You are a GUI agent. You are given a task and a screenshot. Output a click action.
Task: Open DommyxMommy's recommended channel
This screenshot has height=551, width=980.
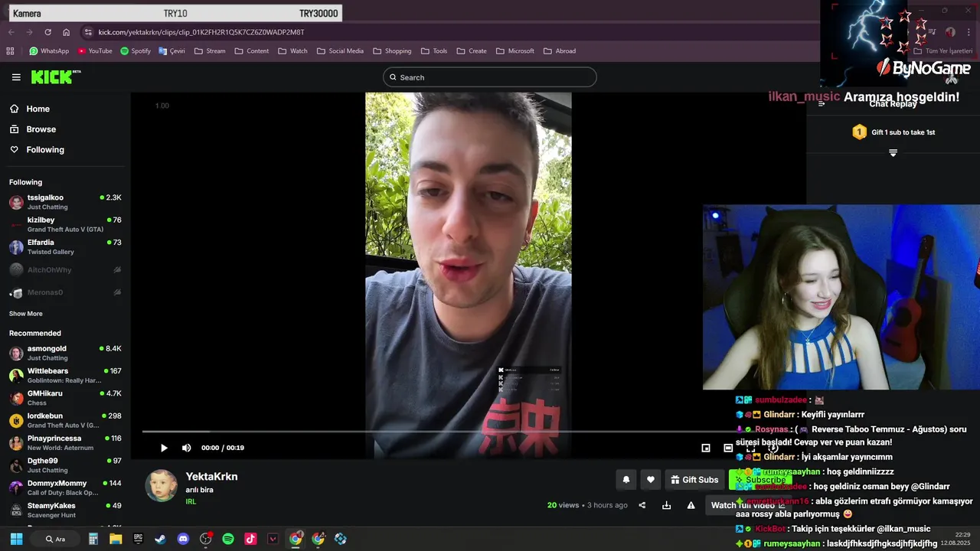[65, 487]
